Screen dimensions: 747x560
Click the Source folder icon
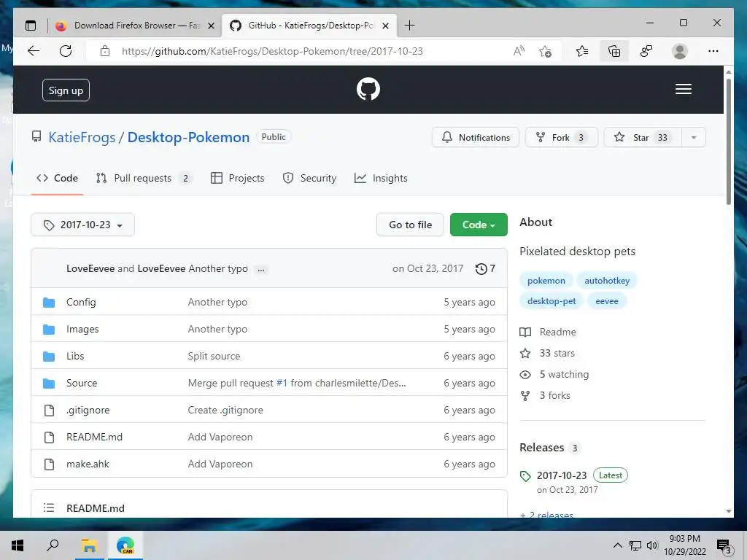point(49,384)
